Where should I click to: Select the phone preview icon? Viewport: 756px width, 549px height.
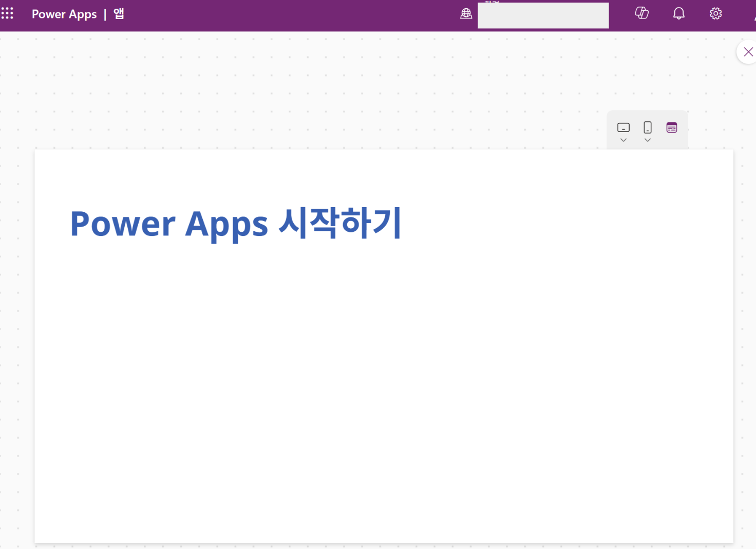(648, 127)
